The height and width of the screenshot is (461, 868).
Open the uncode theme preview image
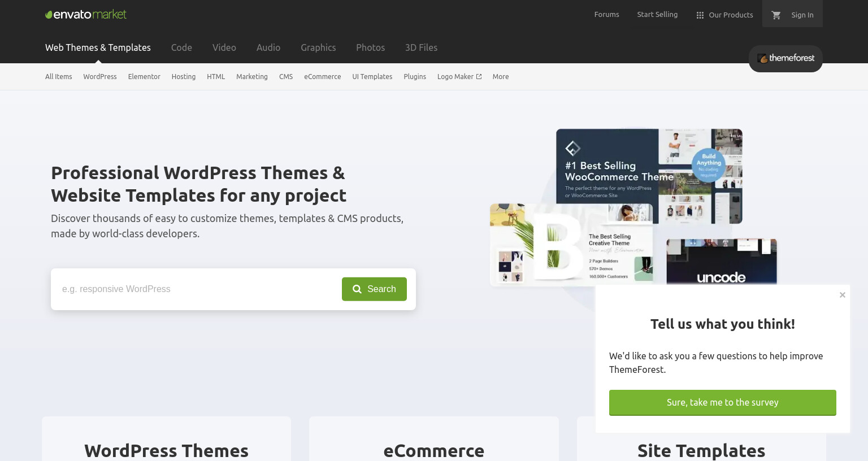[722, 262]
